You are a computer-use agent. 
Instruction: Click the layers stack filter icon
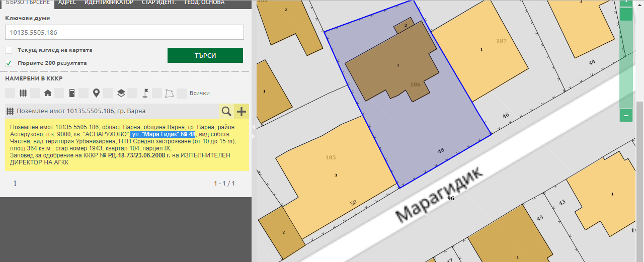pos(121,93)
